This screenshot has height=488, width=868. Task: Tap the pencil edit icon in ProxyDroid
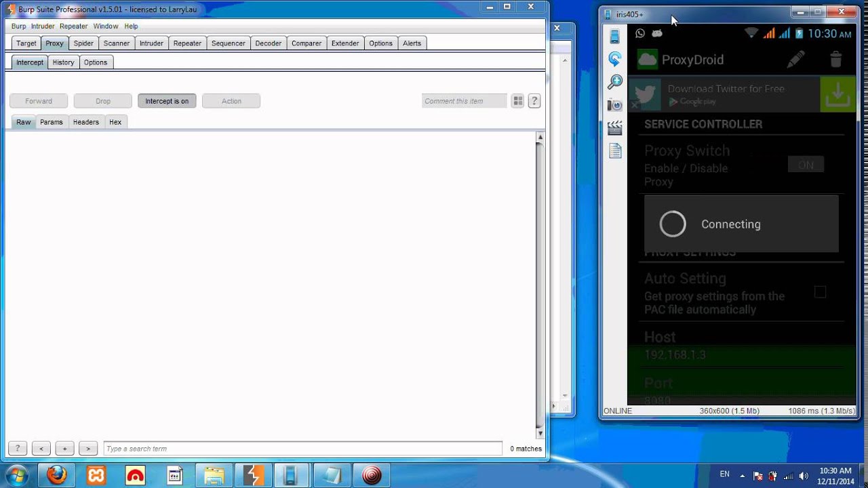[x=796, y=60]
